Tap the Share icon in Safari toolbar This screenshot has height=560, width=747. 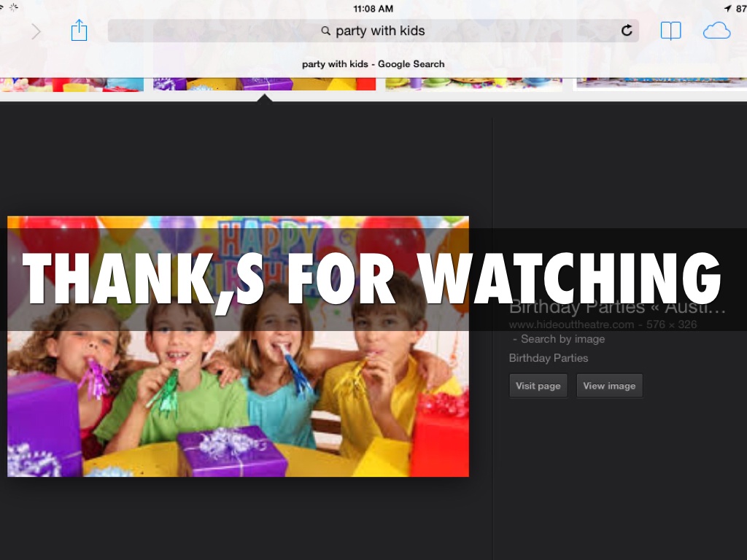coord(79,31)
